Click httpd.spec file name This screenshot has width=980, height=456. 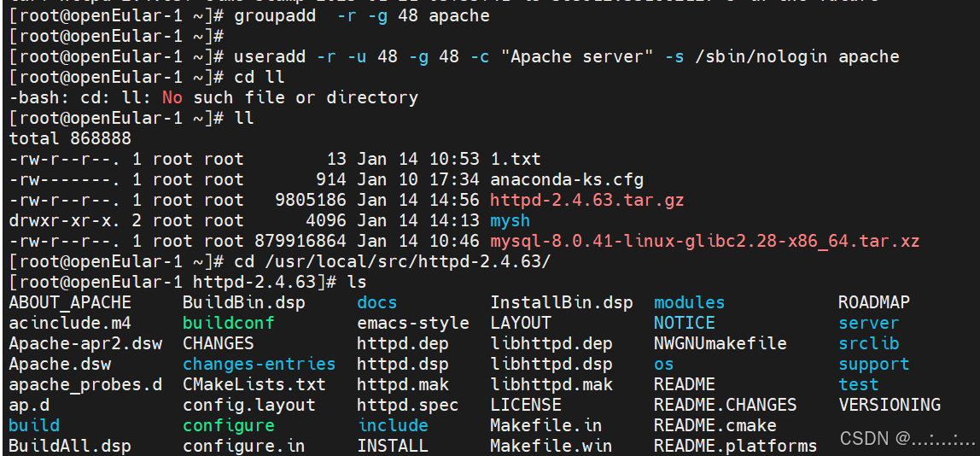407,405
